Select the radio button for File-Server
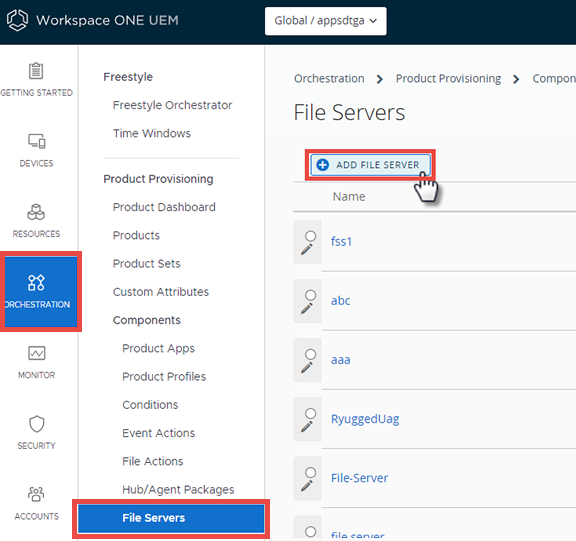 [311, 472]
